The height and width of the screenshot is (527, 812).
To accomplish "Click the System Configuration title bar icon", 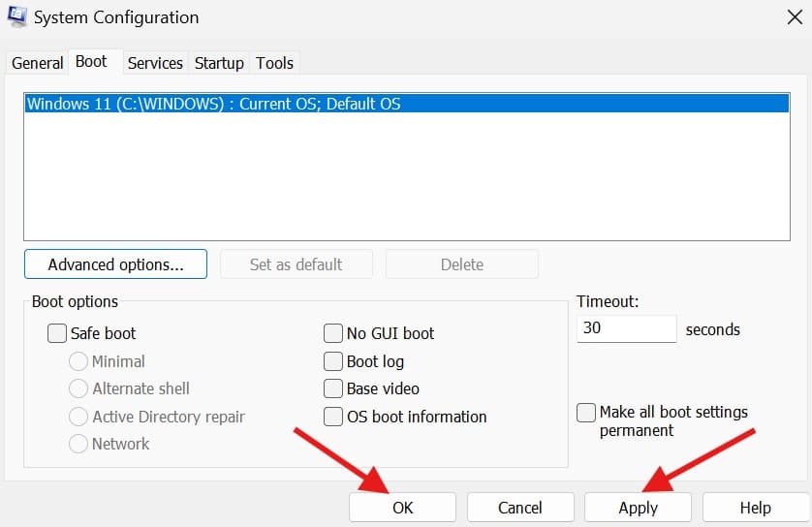I will tap(16, 16).
